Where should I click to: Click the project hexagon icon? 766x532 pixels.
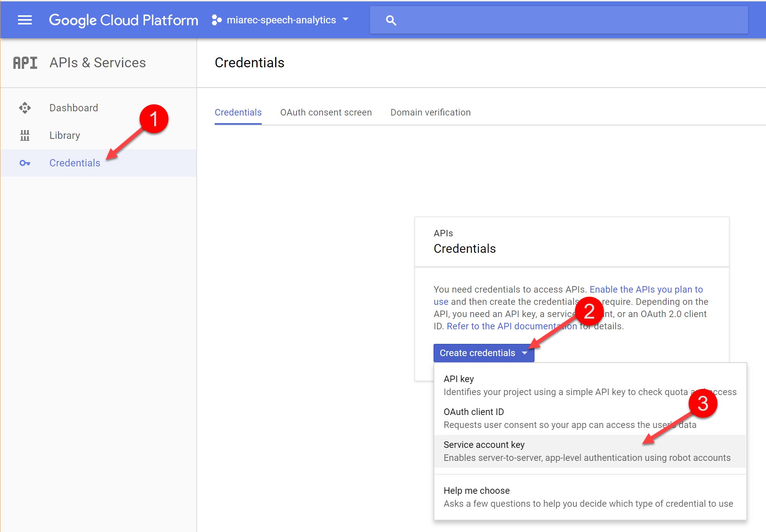tap(217, 20)
